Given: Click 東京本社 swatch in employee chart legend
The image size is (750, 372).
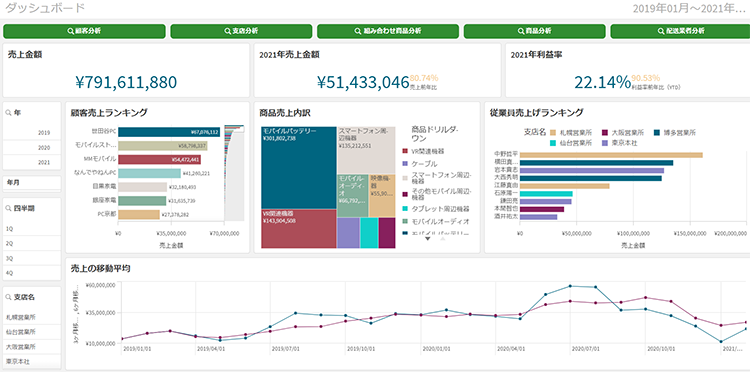Looking at the screenshot, I should pos(604,143).
